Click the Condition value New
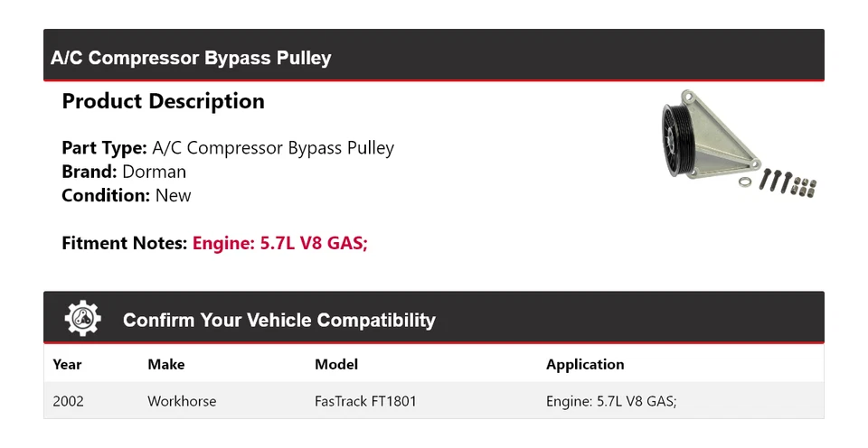Image resolution: width=868 pixels, height=448 pixels. (x=173, y=195)
